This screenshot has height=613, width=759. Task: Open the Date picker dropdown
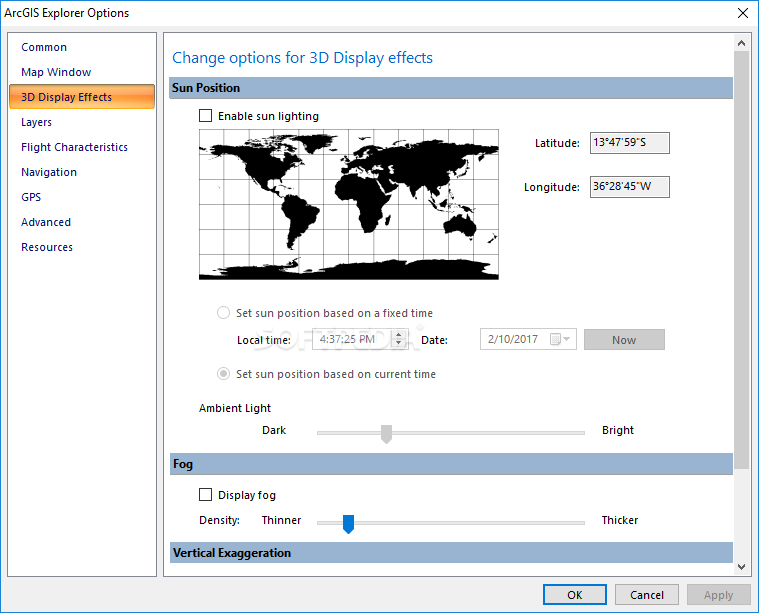[x=567, y=339]
